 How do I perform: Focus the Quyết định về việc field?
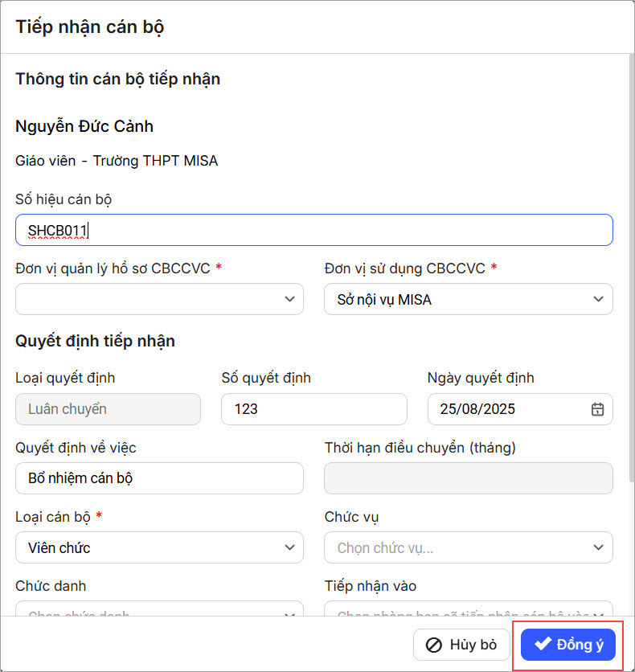point(159,478)
